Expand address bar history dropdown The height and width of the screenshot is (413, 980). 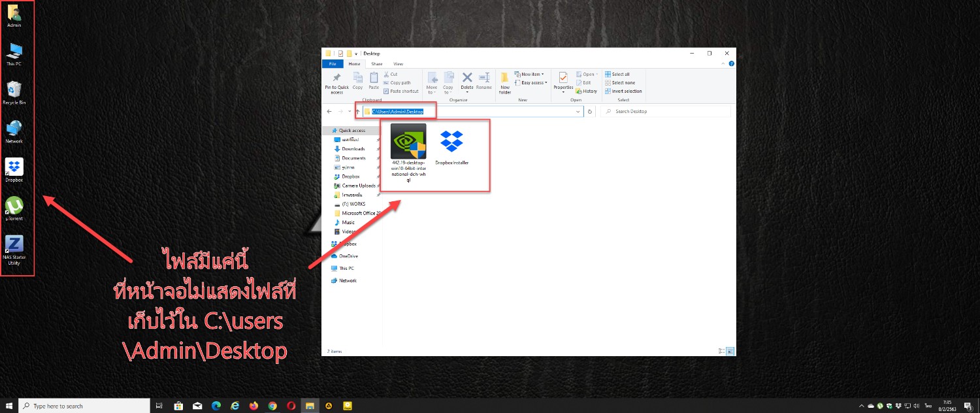pyautogui.click(x=578, y=112)
